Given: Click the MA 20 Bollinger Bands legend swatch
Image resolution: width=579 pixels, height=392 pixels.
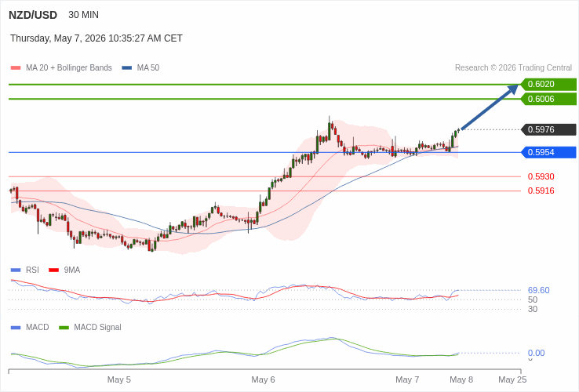Looking at the screenshot, I should [x=16, y=68].
